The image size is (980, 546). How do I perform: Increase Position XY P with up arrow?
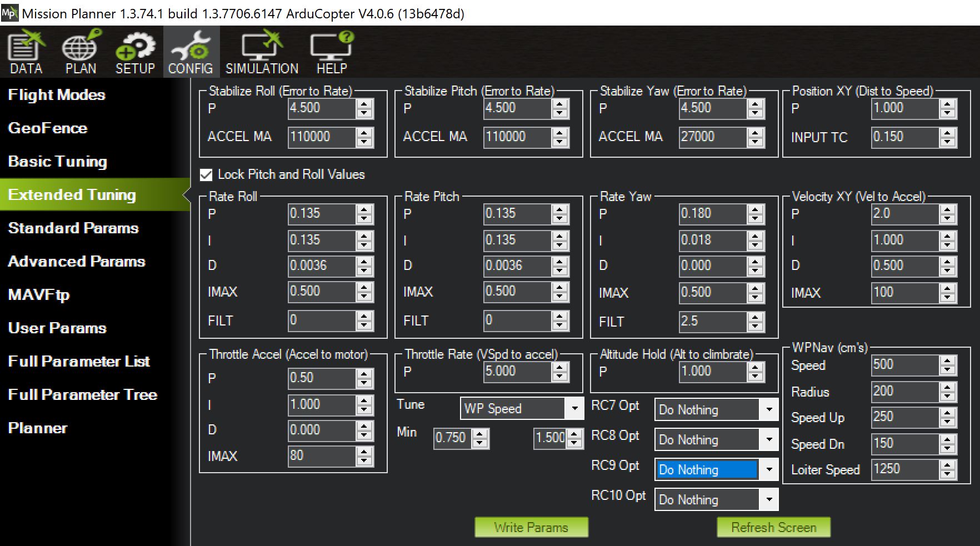point(948,104)
